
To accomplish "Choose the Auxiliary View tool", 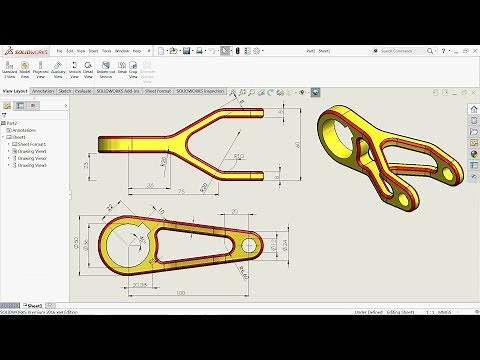I will coord(58,70).
